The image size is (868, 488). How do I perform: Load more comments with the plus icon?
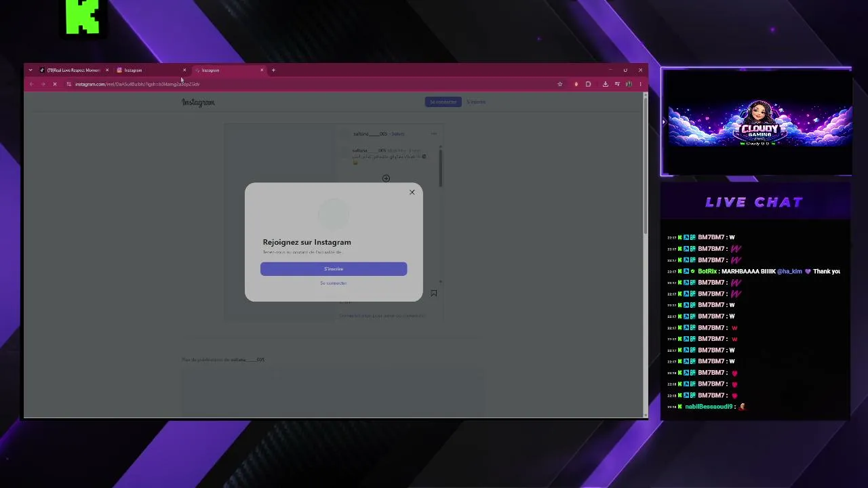pyautogui.click(x=386, y=178)
